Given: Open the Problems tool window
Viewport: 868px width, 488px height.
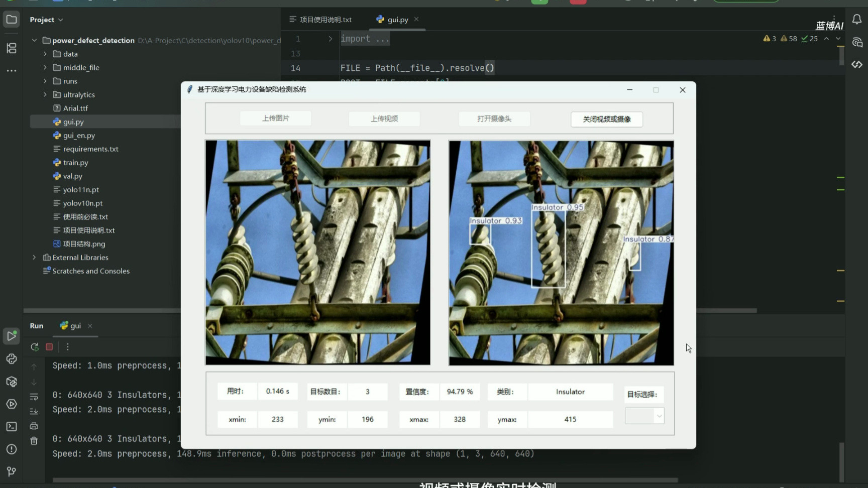Looking at the screenshot, I should tap(11, 449).
